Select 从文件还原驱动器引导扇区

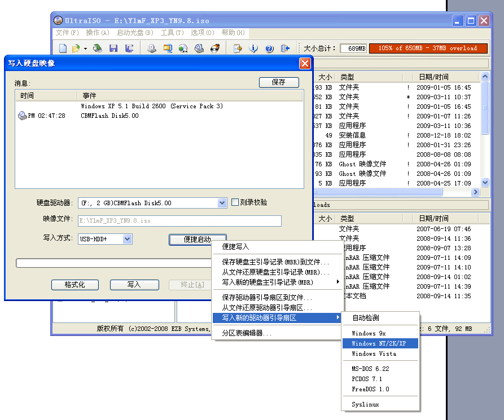(x=277, y=308)
